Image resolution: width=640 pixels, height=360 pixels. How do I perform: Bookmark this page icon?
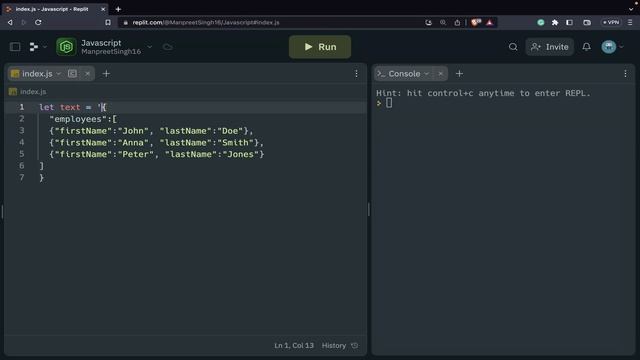pos(108,22)
